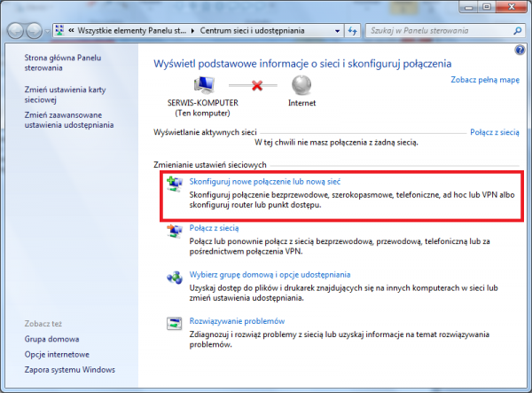The image size is (532, 393).
Task: Open the address bar history dropdown
Action: (337, 31)
